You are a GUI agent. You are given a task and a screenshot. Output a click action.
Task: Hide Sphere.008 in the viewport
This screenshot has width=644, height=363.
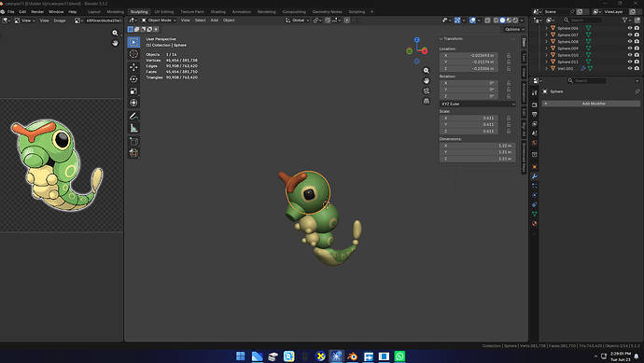point(630,41)
